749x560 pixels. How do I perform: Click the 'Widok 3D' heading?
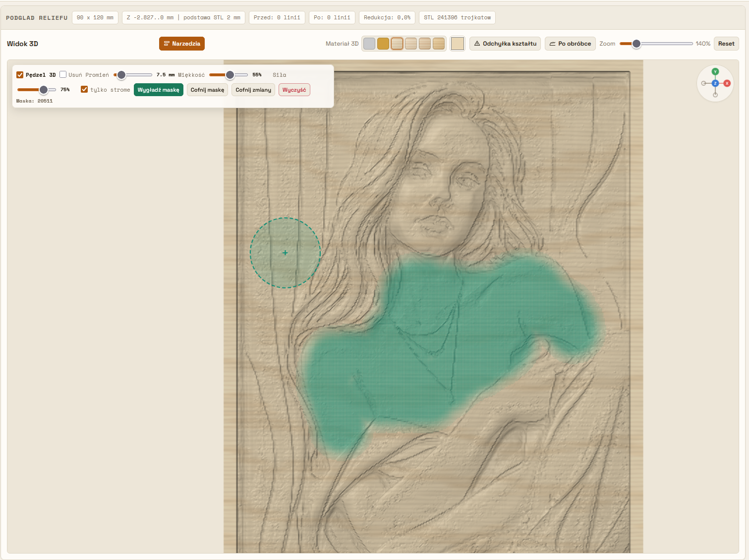(22, 44)
